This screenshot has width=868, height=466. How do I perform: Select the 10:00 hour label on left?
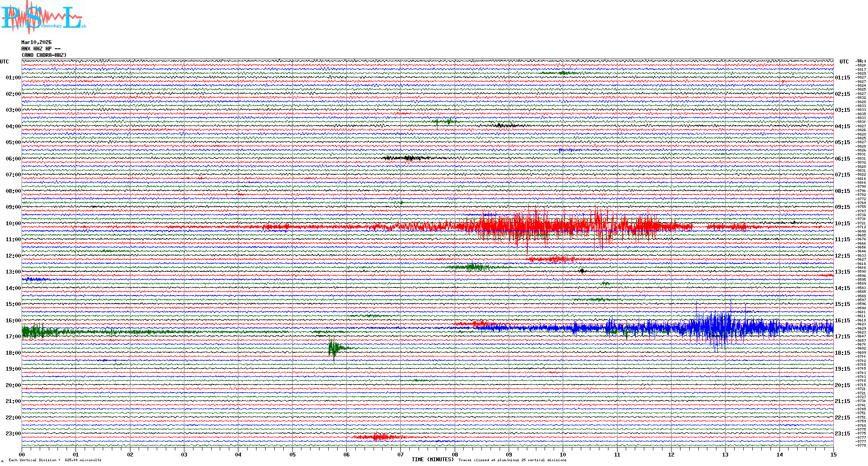[x=13, y=224]
